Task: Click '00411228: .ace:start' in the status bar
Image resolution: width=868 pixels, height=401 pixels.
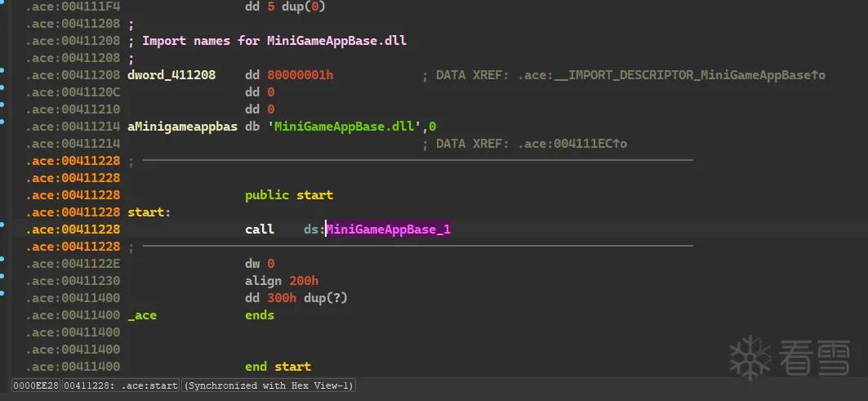Action: [x=120, y=385]
